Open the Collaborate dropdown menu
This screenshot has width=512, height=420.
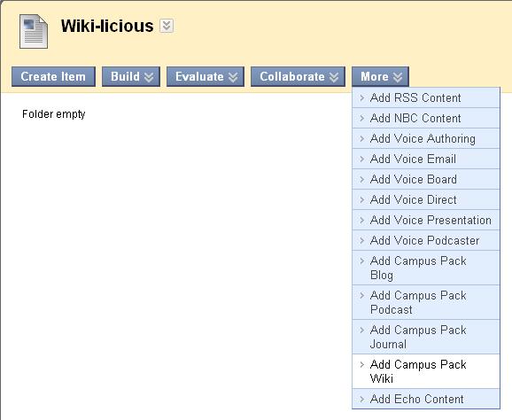point(298,77)
